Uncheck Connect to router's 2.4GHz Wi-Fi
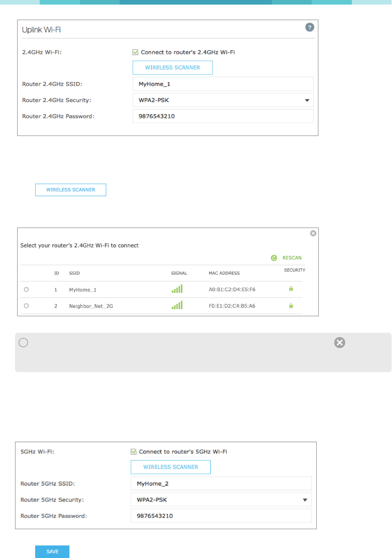 tap(136, 52)
